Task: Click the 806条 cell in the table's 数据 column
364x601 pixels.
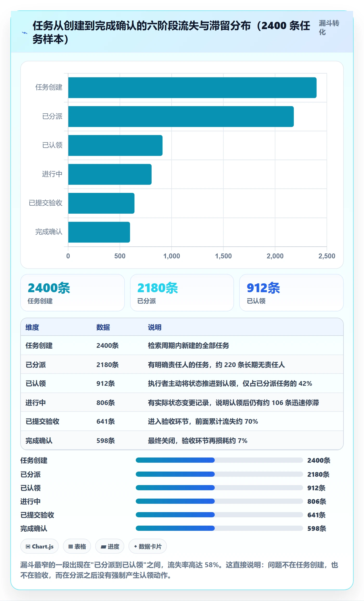Action: [106, 403]
